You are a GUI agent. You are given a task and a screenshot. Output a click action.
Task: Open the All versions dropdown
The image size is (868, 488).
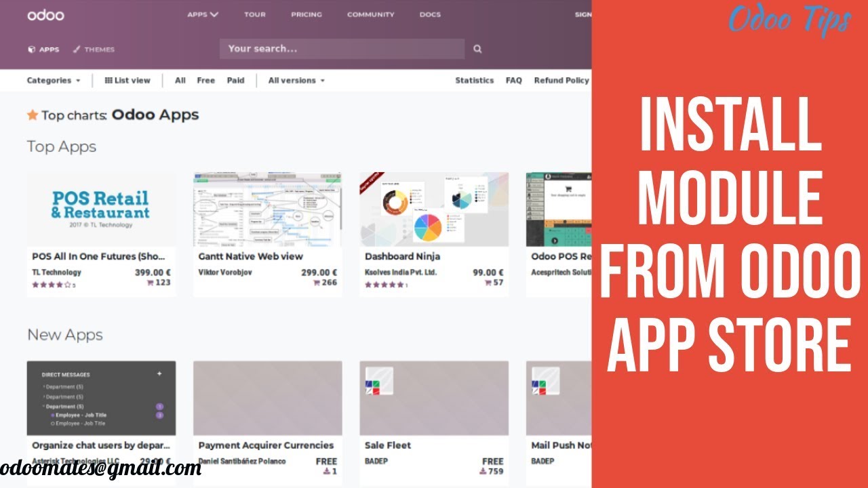click(x=296, y=80)
